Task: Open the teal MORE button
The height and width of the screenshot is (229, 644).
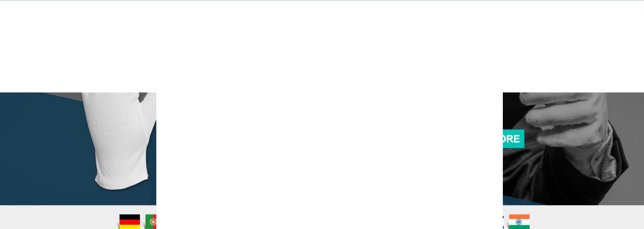Action: 514,139
